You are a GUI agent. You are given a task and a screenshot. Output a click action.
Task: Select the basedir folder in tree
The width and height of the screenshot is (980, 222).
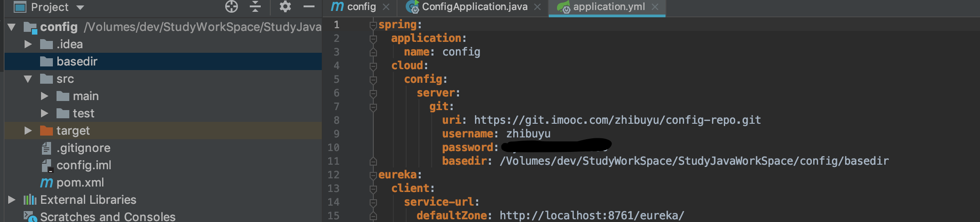tap(77, 61)
